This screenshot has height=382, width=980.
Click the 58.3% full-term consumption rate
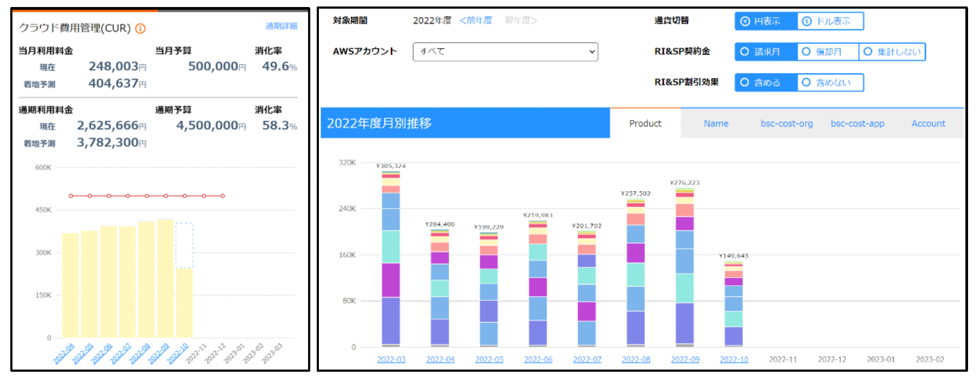click(279, 125)
